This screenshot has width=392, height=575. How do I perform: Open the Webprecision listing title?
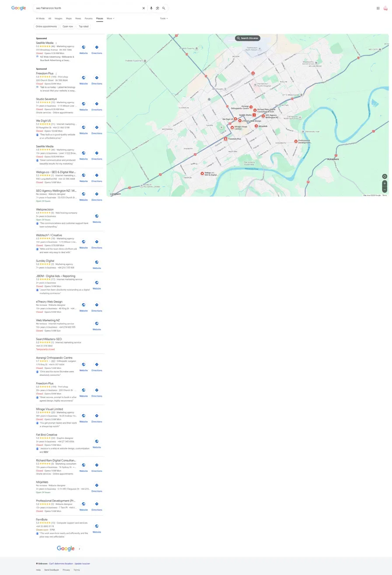45,209
